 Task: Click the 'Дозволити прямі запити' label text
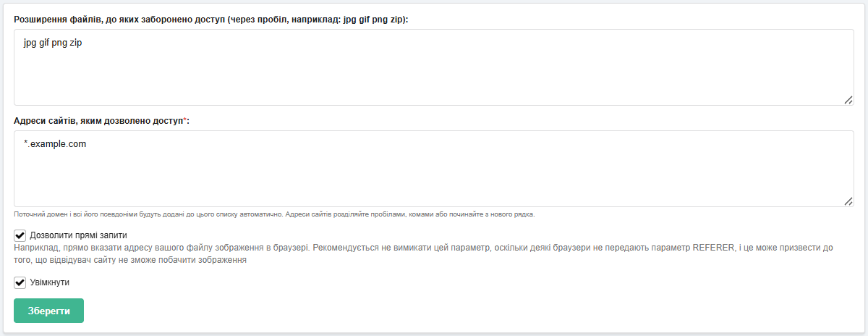pyautogui.click(x=78, y=235)
